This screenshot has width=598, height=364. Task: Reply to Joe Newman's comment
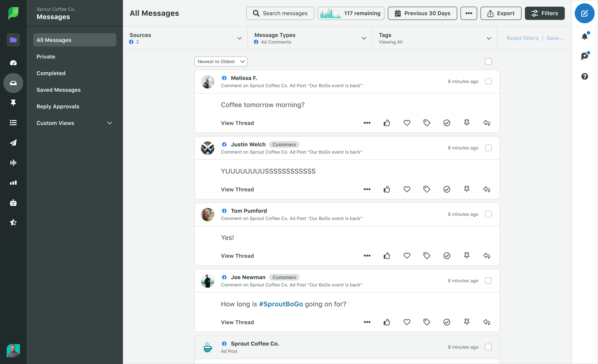coord(486,322)
